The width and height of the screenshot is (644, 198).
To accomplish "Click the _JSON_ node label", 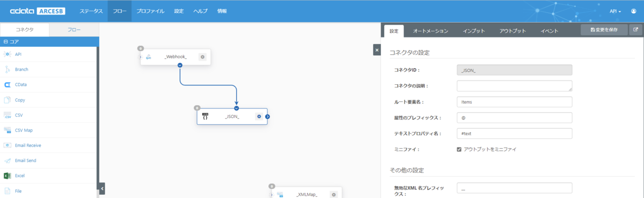I will [232, 116].
